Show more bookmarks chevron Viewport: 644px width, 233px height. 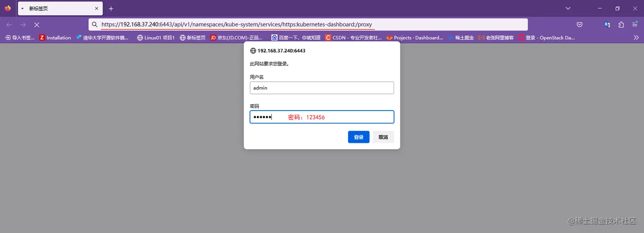636,37
